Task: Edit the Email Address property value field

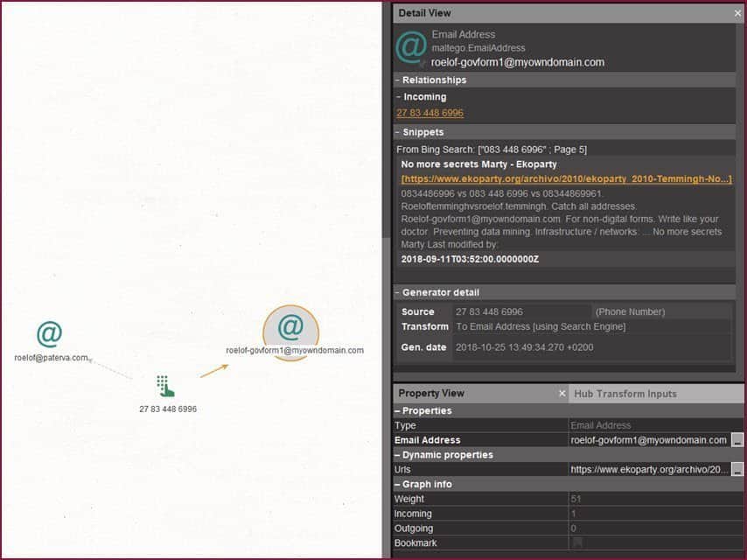Action: click(649, 440)
